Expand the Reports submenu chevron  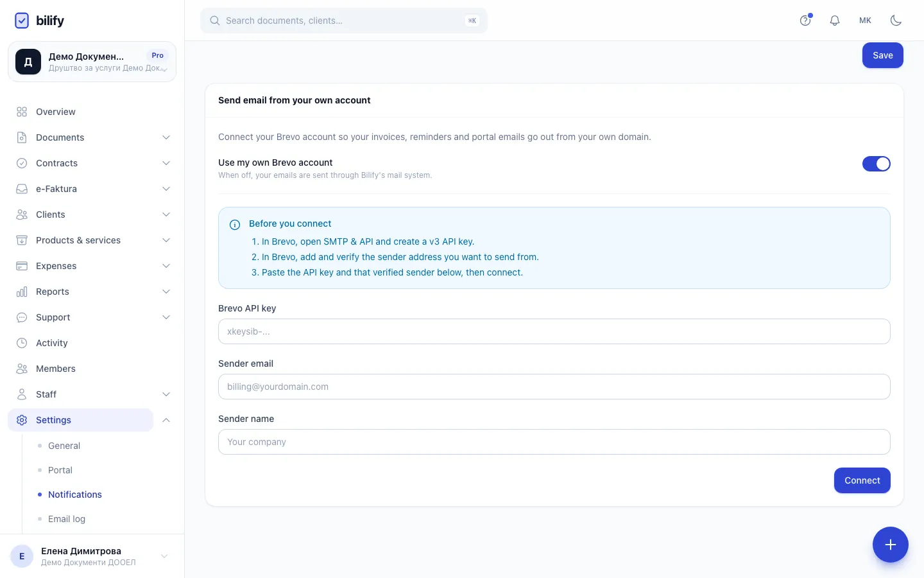click(166, 292)
